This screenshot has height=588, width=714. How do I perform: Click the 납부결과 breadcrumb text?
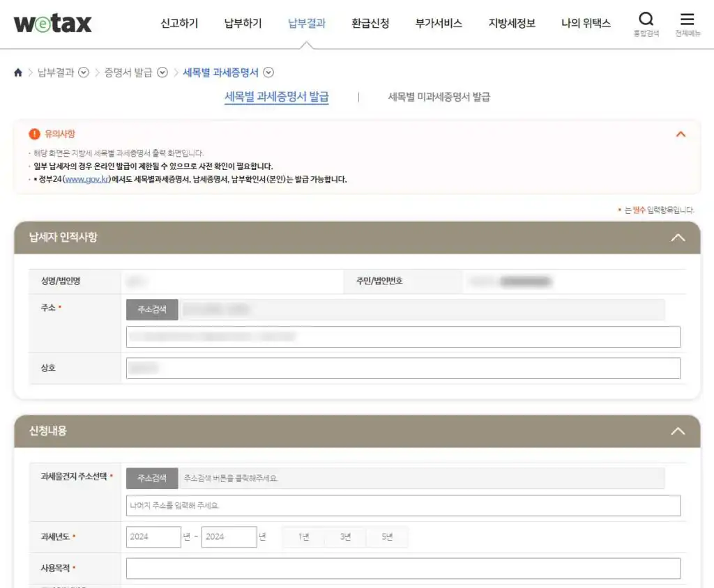[x=56, y=72]
